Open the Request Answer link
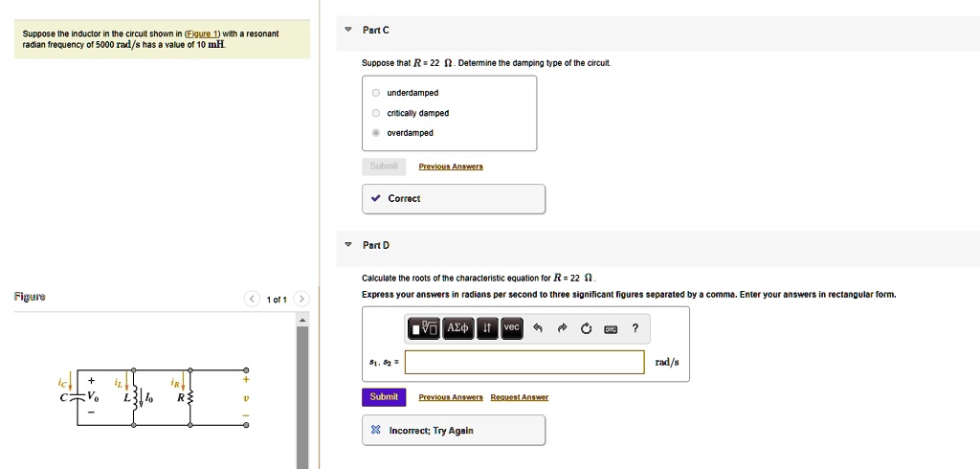 coord(519,397)
